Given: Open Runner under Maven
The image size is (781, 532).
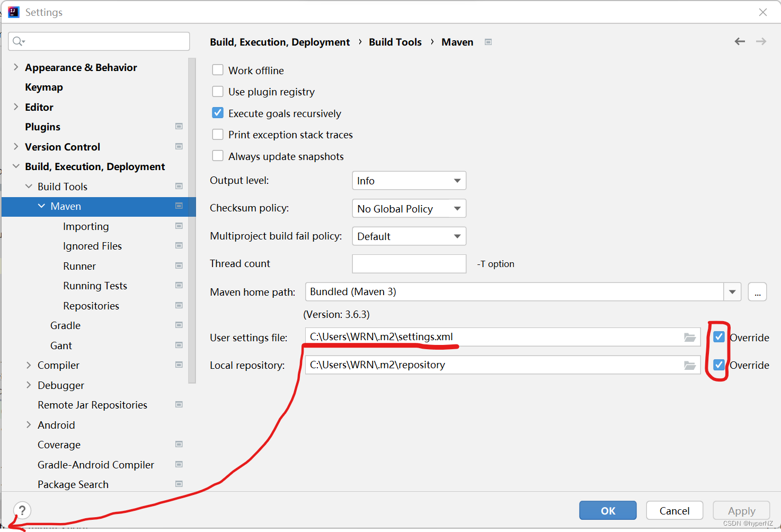Looking at the screenshot, I should pyautogui.click(x=79, y=266).
